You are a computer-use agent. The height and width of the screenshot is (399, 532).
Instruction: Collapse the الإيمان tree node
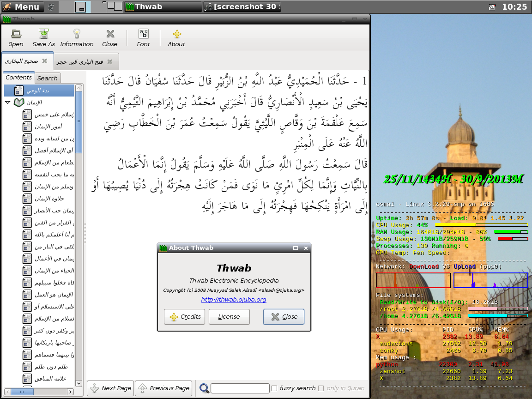pyautogui.click(x=7, y=103)
